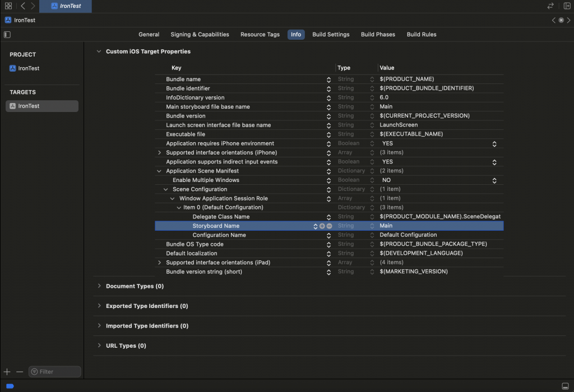Switch to the General tab

pos(149,34)
